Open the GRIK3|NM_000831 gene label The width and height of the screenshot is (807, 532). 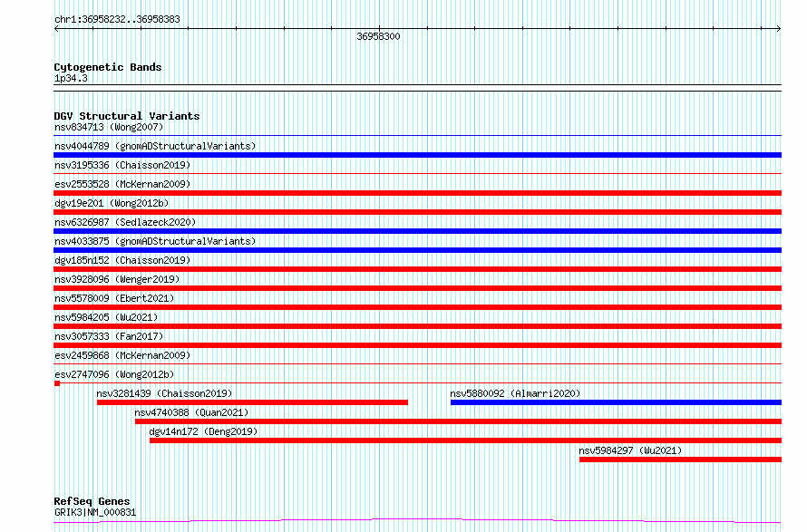click(95, 512)
